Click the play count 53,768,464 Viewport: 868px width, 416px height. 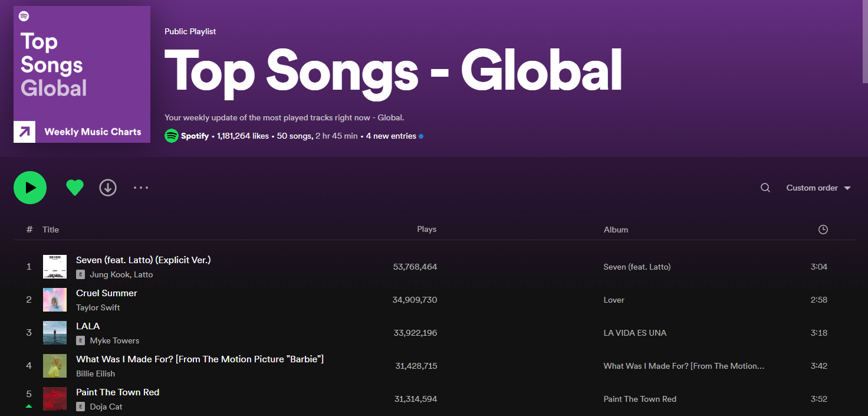415,267
